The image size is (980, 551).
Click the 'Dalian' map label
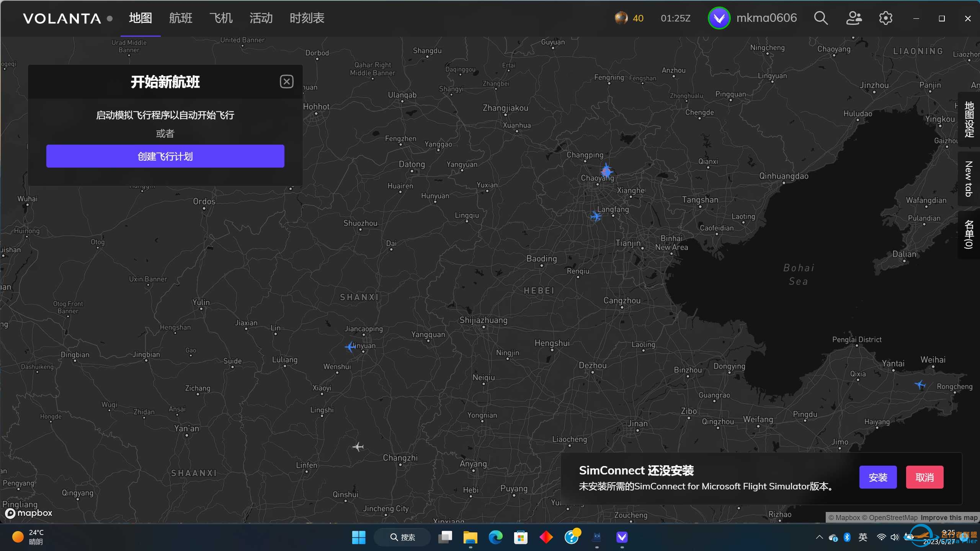click(904, 254)
